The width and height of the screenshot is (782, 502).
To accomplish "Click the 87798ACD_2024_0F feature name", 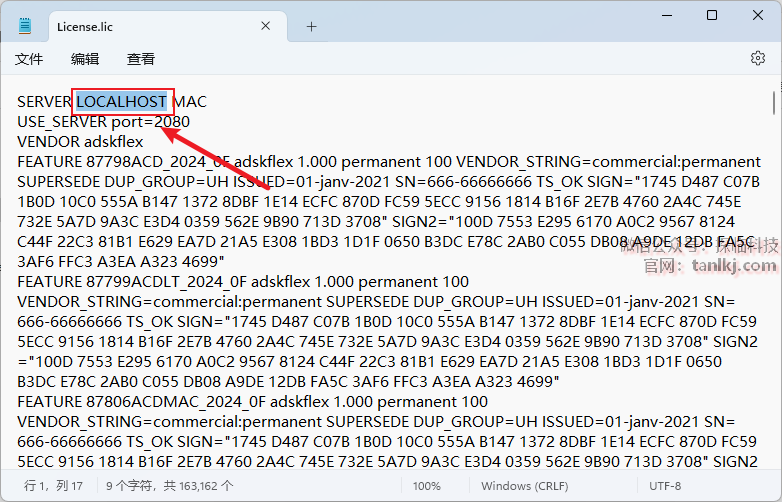I will click(x=158, y=162).
